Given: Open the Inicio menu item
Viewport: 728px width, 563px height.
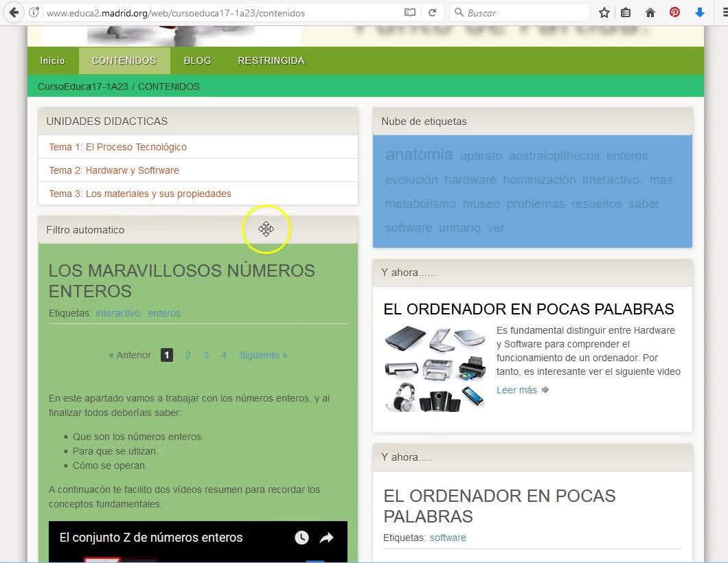Looking at the screenshot, I should pos(52,60).
